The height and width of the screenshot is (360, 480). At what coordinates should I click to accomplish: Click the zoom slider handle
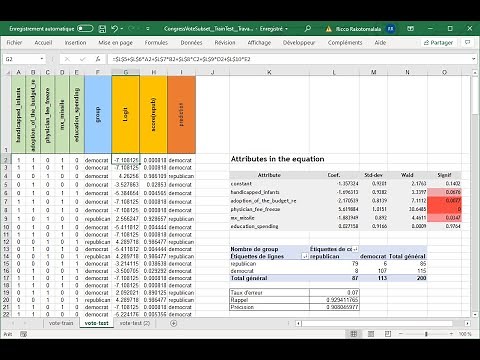(x=426, y=334)
